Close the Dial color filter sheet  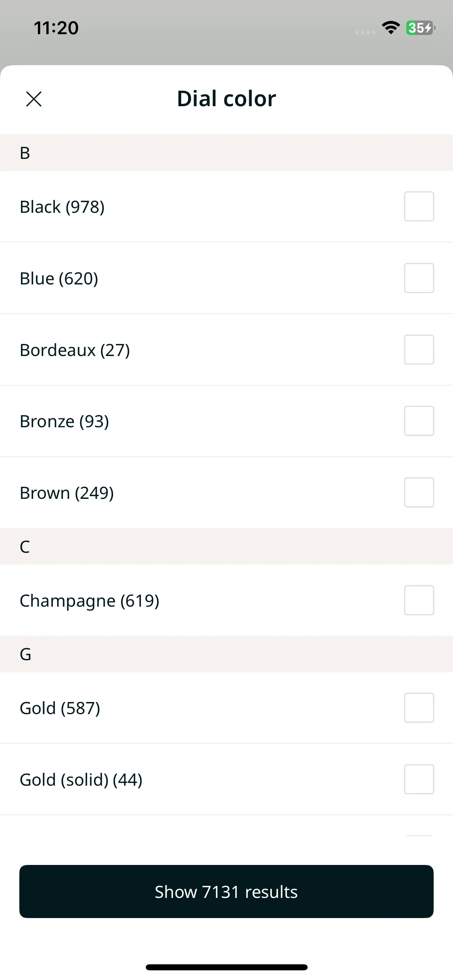(34, 99)
